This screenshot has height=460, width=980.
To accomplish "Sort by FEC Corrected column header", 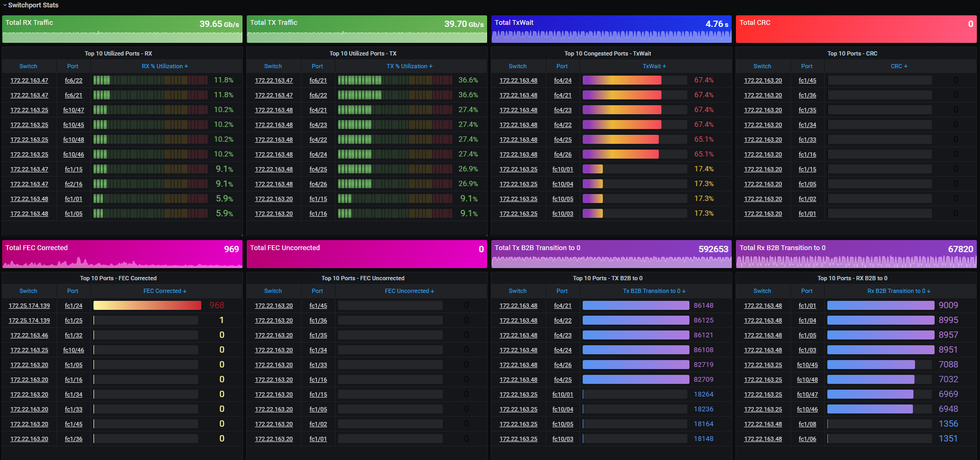I will point(165,291).
